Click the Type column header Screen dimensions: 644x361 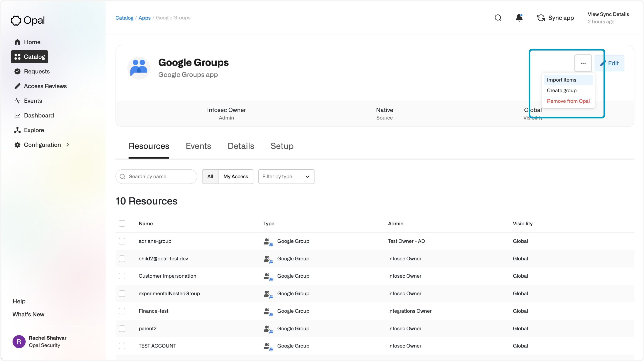[268, 224]
